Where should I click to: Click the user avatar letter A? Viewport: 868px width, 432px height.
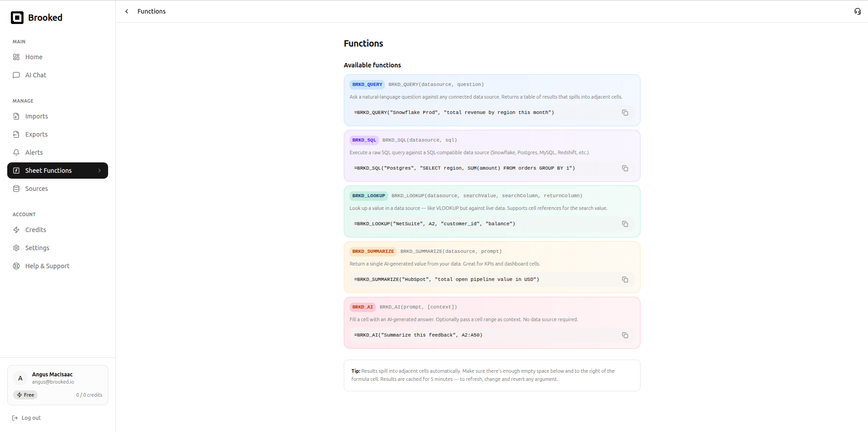20,378
